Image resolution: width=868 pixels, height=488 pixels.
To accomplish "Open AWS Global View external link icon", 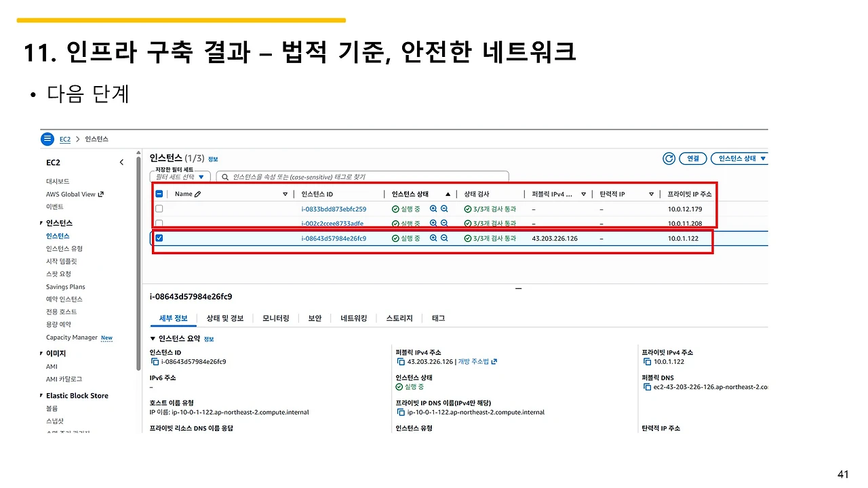I will coord(101,195).
